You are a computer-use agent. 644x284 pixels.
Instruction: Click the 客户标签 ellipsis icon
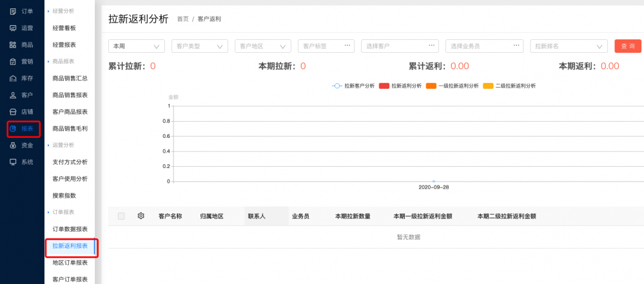click(x=347, y=46)
